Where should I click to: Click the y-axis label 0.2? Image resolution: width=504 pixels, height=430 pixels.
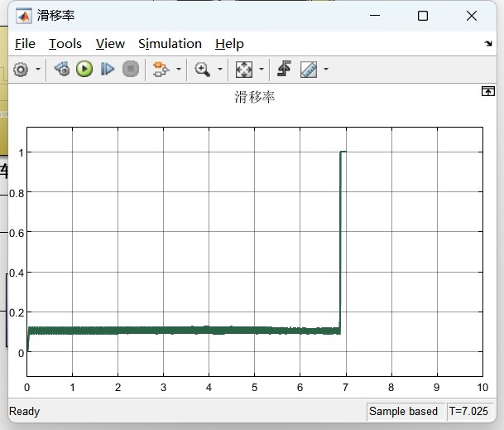click(17, 312)
